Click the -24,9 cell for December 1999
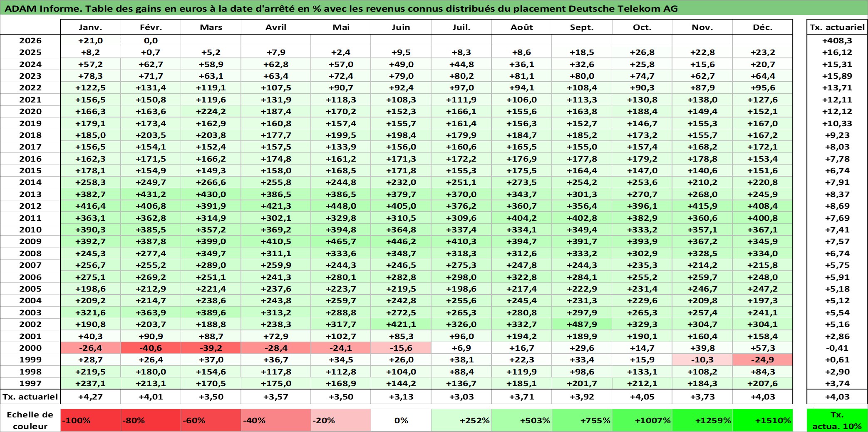This screenshot has width=868, height=432. pos(763,360)
